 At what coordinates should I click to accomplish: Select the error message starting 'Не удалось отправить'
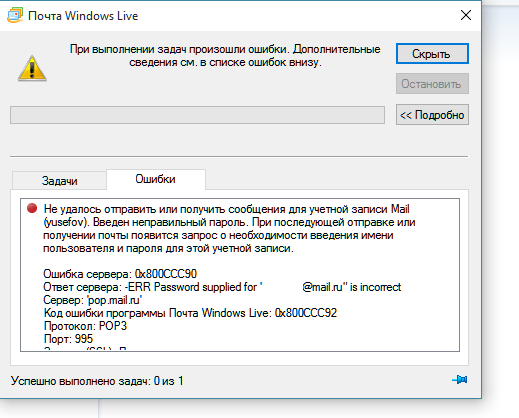click(229, 229)
